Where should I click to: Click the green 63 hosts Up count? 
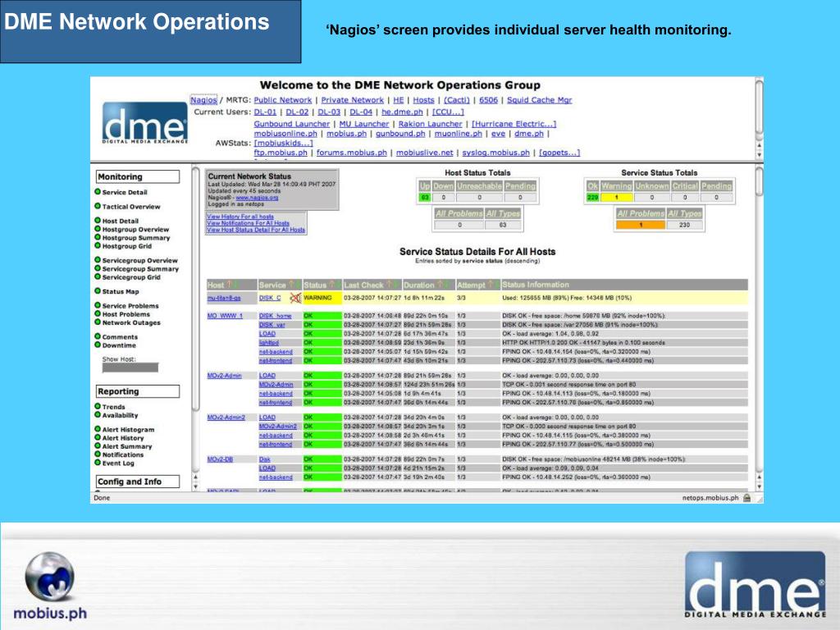[425, 198]
